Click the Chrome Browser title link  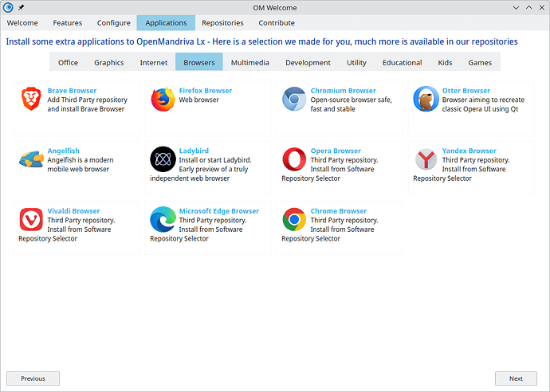tap(339, 211)
